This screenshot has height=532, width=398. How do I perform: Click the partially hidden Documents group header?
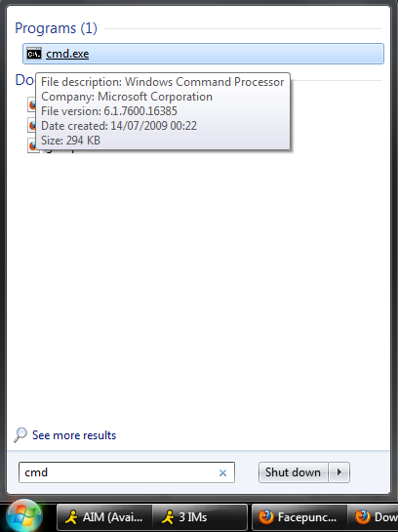[24, 80]
